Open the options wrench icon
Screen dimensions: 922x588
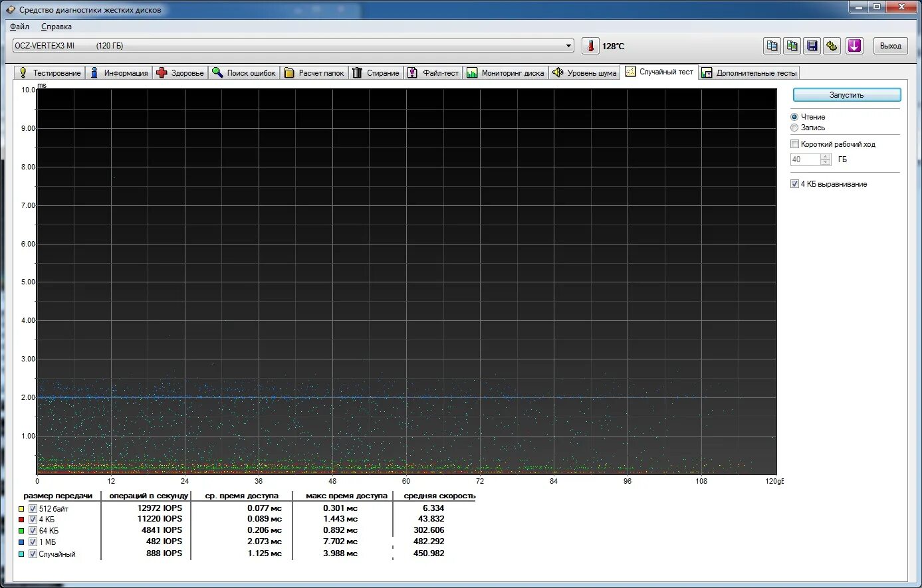point(832,46)
